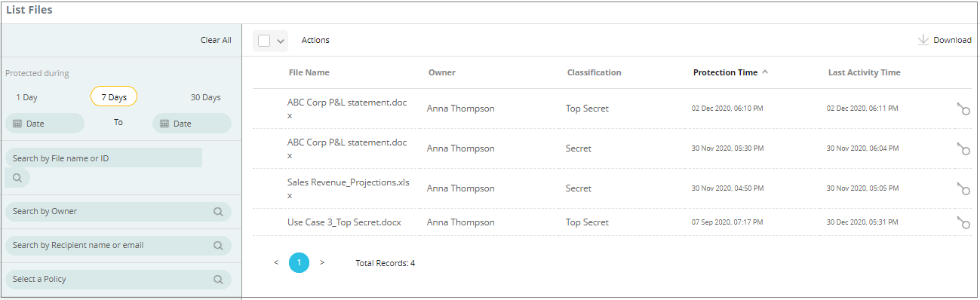
Task: Select the 7 Days protected filter
Action: coord(114,97)
